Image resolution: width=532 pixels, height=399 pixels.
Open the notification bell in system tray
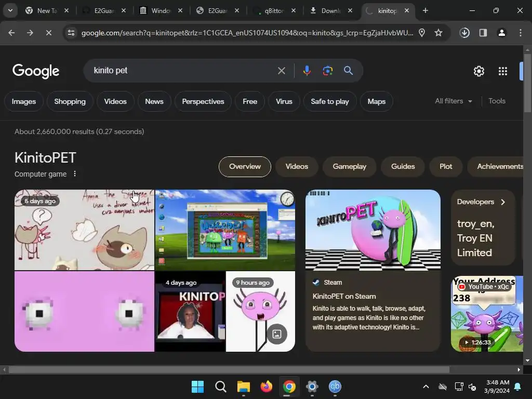(x=518, y=387)
